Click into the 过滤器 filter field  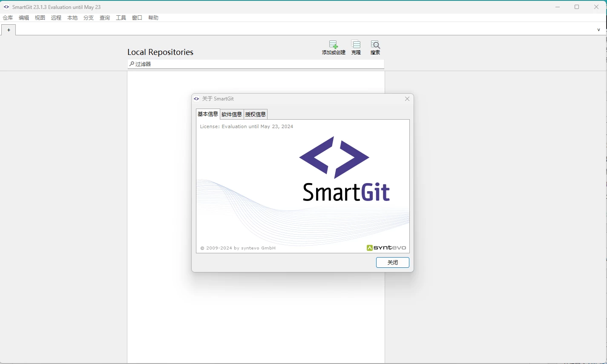pos(256,64)
